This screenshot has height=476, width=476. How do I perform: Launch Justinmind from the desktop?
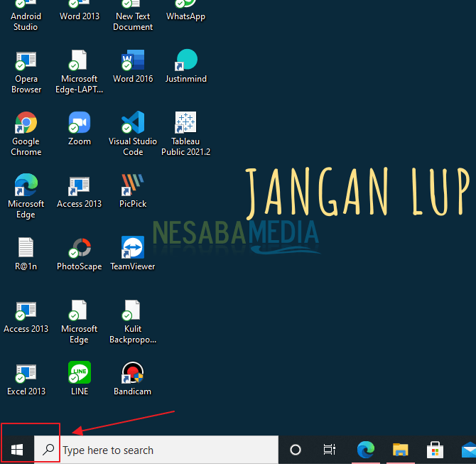pyautogui.click(x=186, y=67)
